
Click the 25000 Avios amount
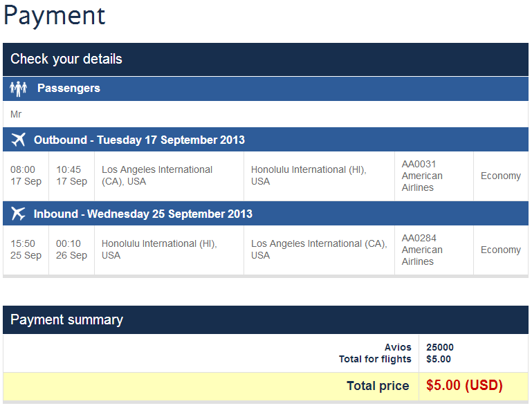pos(440,347)
